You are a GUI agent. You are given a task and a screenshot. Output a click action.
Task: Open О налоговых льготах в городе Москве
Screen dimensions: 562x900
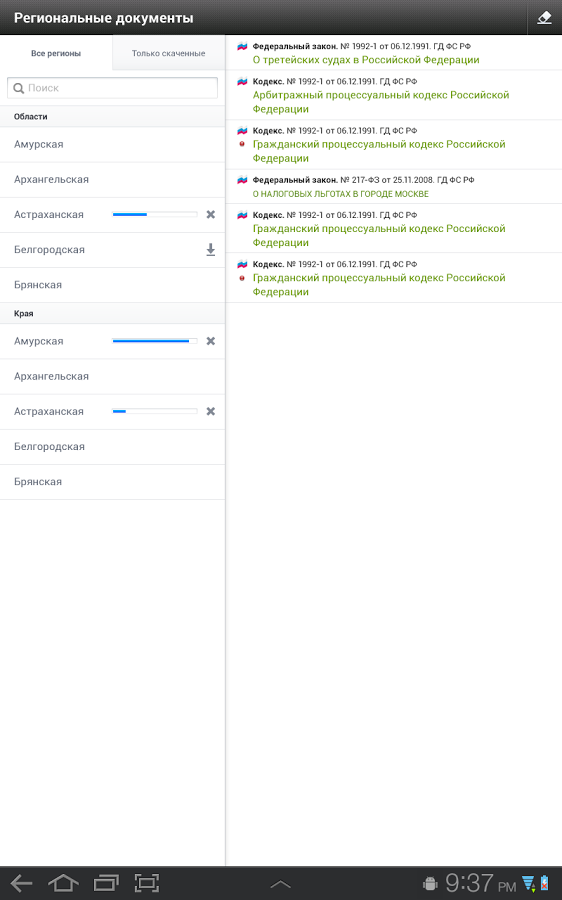340,194
